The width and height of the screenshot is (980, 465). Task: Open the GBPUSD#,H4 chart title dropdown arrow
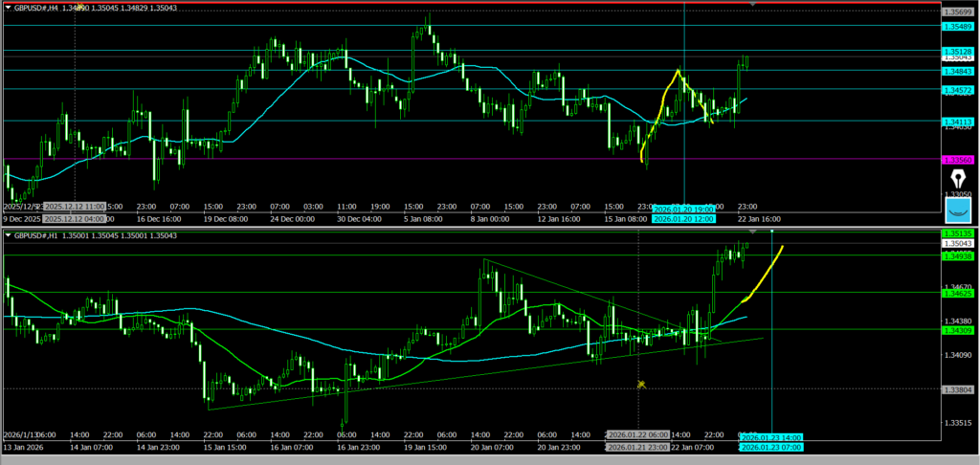(8, 8)
